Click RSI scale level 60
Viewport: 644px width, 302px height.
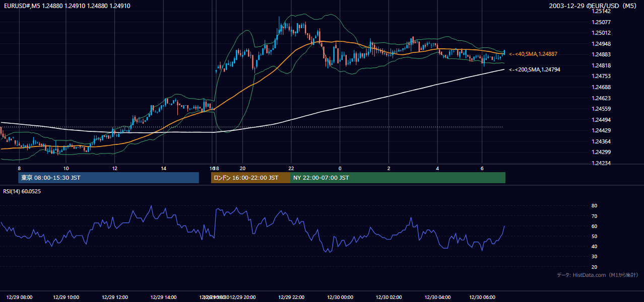pyautogui.click(x=594, y=226)
